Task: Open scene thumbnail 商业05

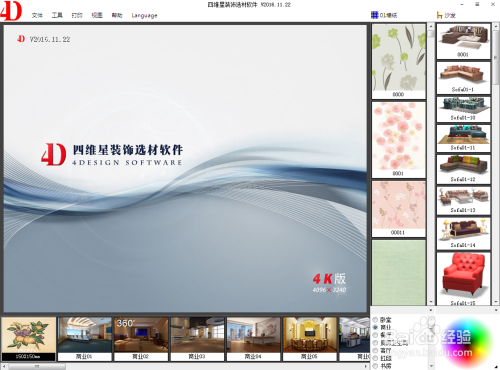Action: click(x=310, y=339)
